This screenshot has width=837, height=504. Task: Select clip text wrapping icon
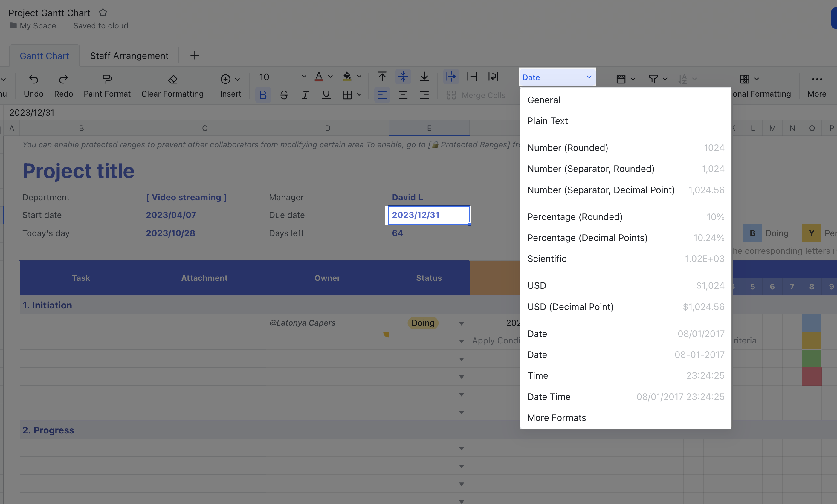click(472, 77)
